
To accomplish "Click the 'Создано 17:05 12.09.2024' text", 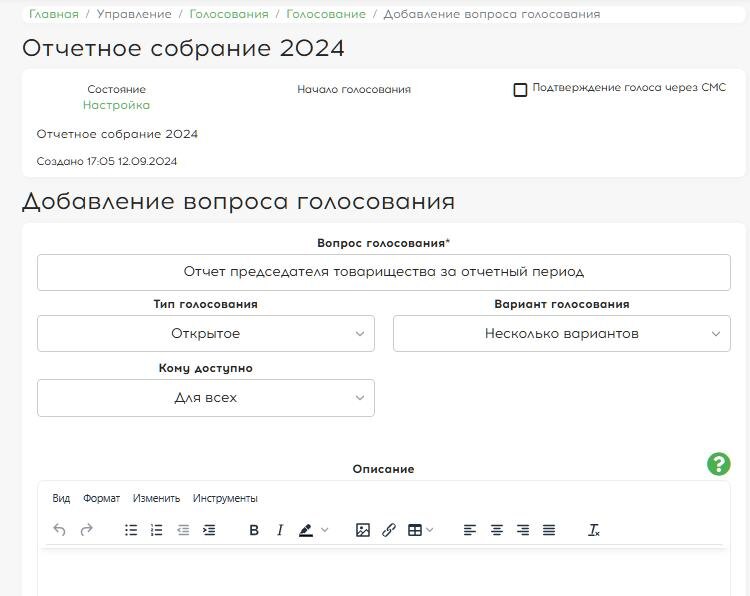I will (107, 161).
